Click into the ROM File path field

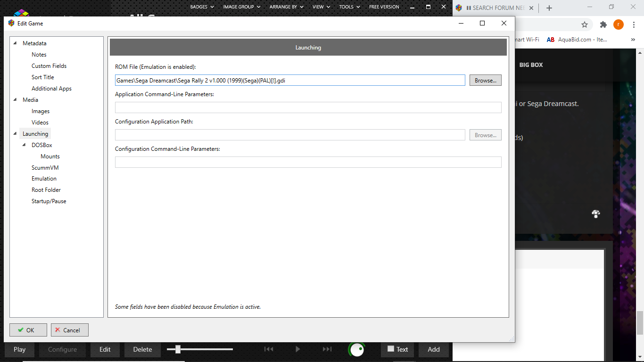pos(290,81)
